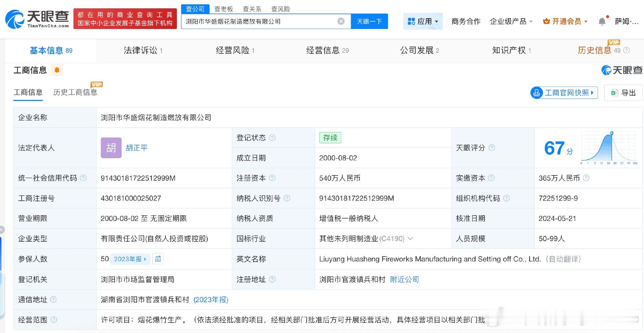Click the help icon beside 历史信息 tab
The height and width of the screenshot is (333, 644).
[626, 50]
